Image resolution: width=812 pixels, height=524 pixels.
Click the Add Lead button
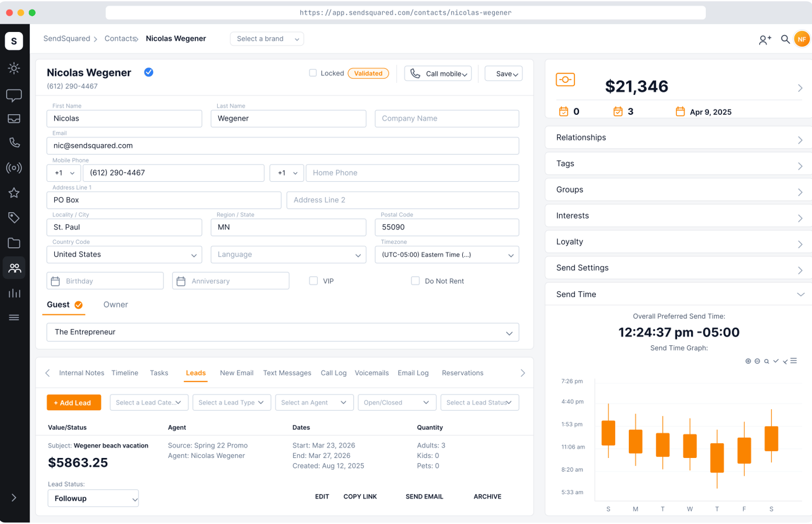(x=74, y=403)
